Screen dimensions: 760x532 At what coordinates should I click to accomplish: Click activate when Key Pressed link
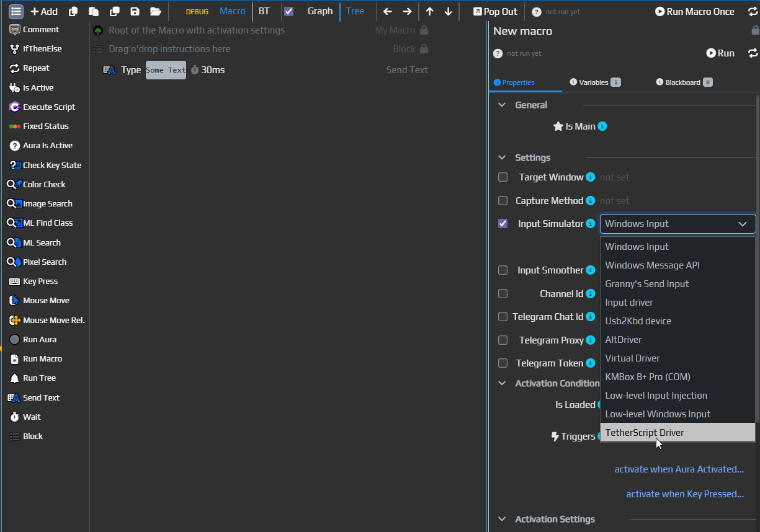685,494
